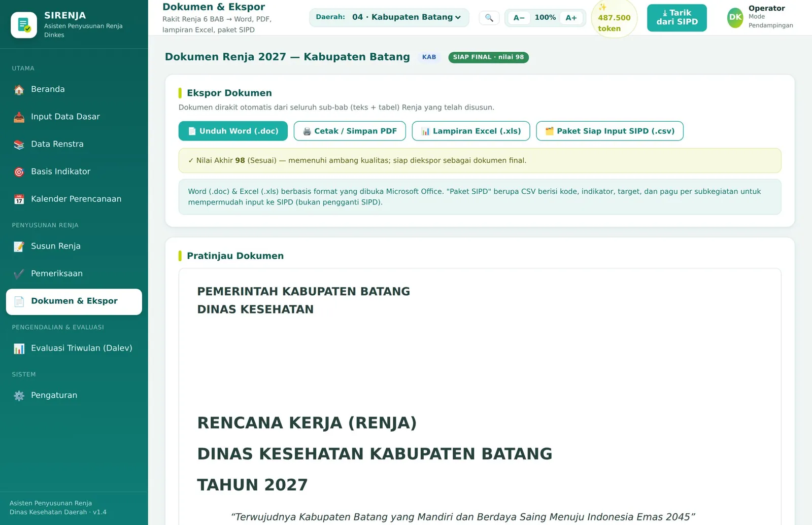Image resolution: width=812 pixels, height=525 pixels.
Task: Click the SIRENJA logo icon
Action: click(24, 25)
